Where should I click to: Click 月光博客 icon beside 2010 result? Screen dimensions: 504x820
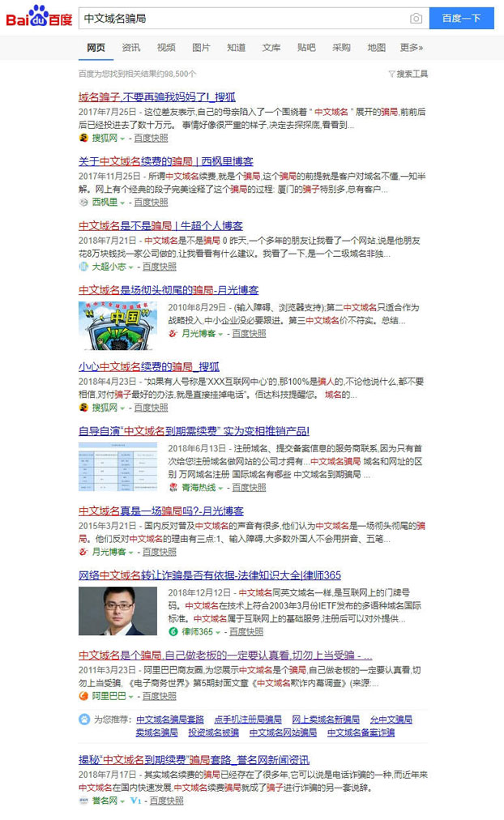pos(173,333)
